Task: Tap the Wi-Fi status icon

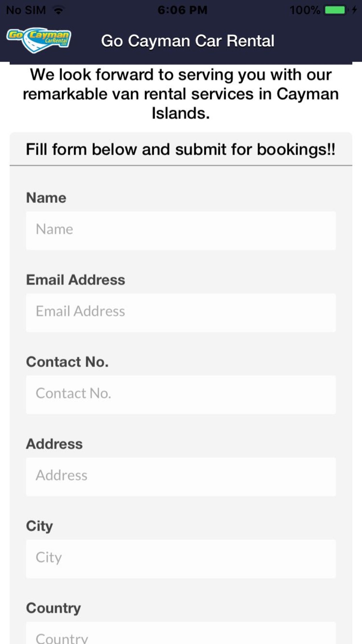Action: click(59, 10)
